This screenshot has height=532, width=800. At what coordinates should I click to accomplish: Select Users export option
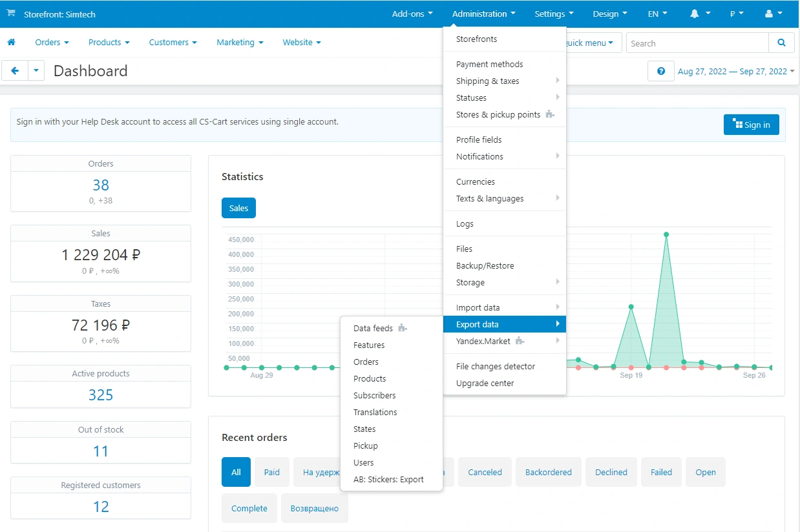(392, 462)
